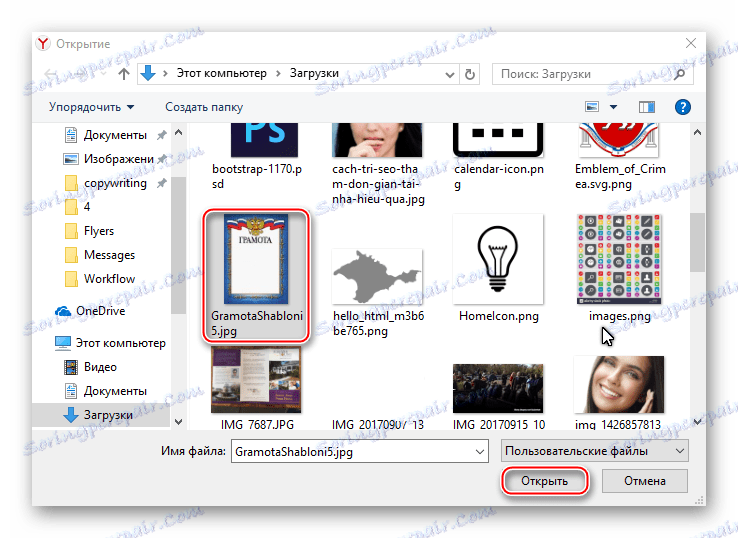Click the Отмена button
Image resolution: width=738 pixels, height=538 pixels.
(645, 481)
